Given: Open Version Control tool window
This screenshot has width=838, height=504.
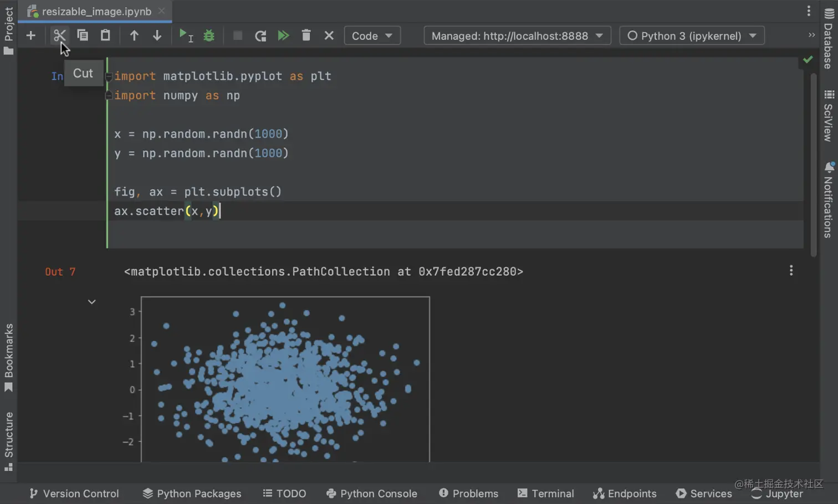Looking at the screenshot, I should pyautogui.click(x=74, y=493).
